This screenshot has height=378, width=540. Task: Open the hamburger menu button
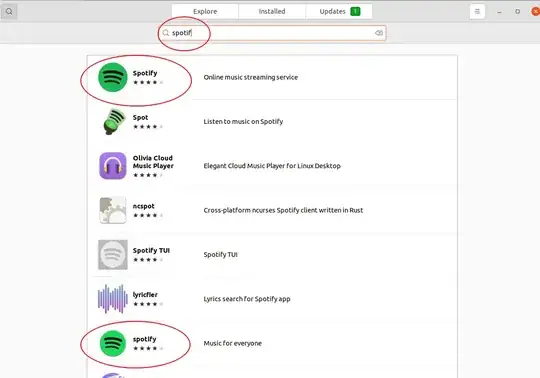(x=477, y=11)
